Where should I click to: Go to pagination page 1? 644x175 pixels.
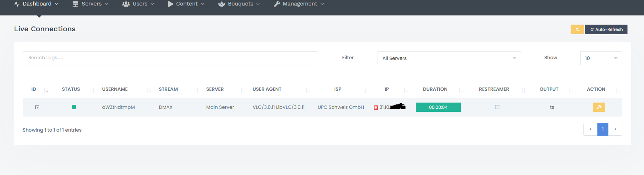click(x=603, y=129)
